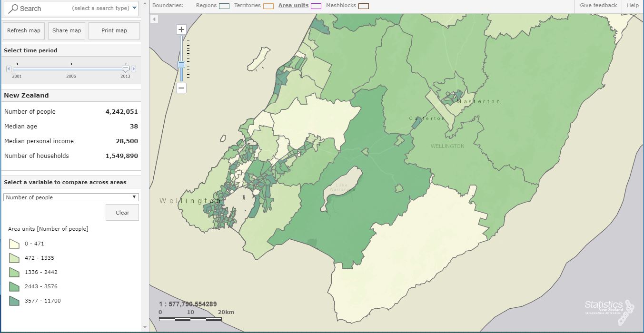Image resolution: width=644 pixels, height=333 pixels.
Task: Collapse the left side panel arrow
Action: [x=154, y=19]
